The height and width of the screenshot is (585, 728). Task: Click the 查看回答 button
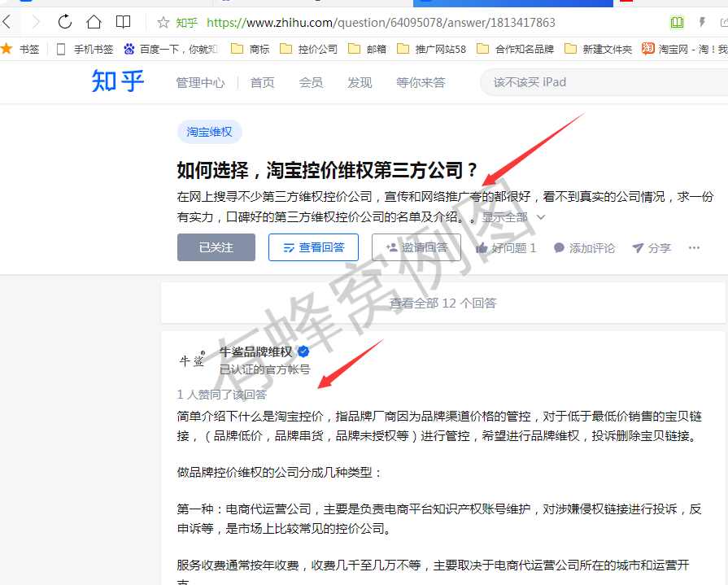(313, 247)
